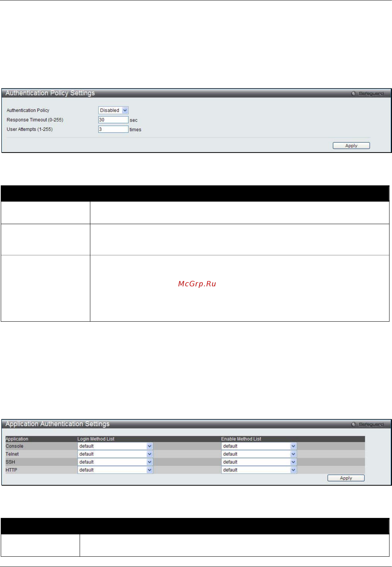The height and width of the screenshot is (567, 392).
Task: Click the Application column header
Action: click(x=17, y=439)
